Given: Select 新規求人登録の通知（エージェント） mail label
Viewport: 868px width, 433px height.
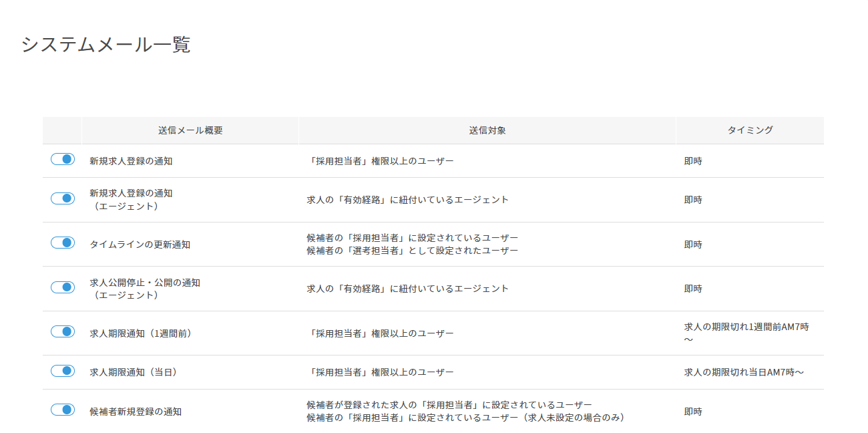Looking at the screenshot, I should pyautogui.click(x=131, y=200).
